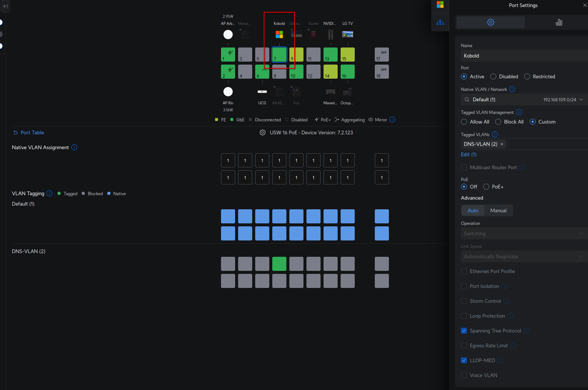This screenshot has width=588, height=390.
Task: Show info for Egress Rate Limit
Action: (513, 345)
